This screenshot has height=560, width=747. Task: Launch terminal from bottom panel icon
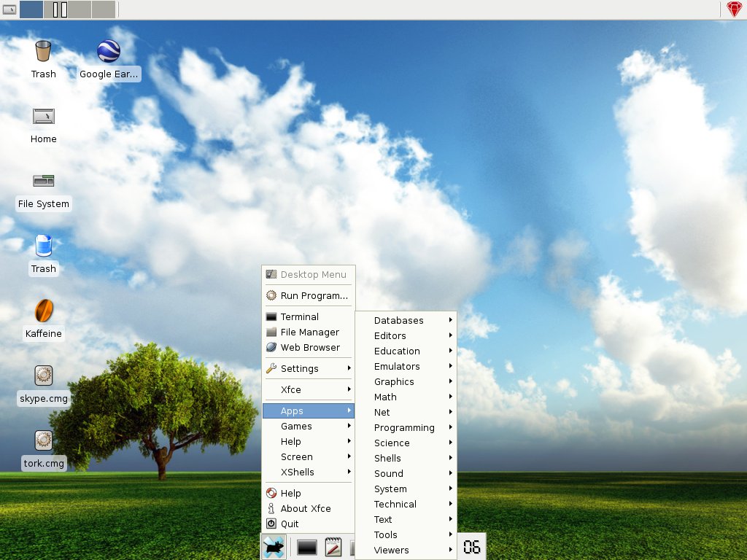click(306, 547)
